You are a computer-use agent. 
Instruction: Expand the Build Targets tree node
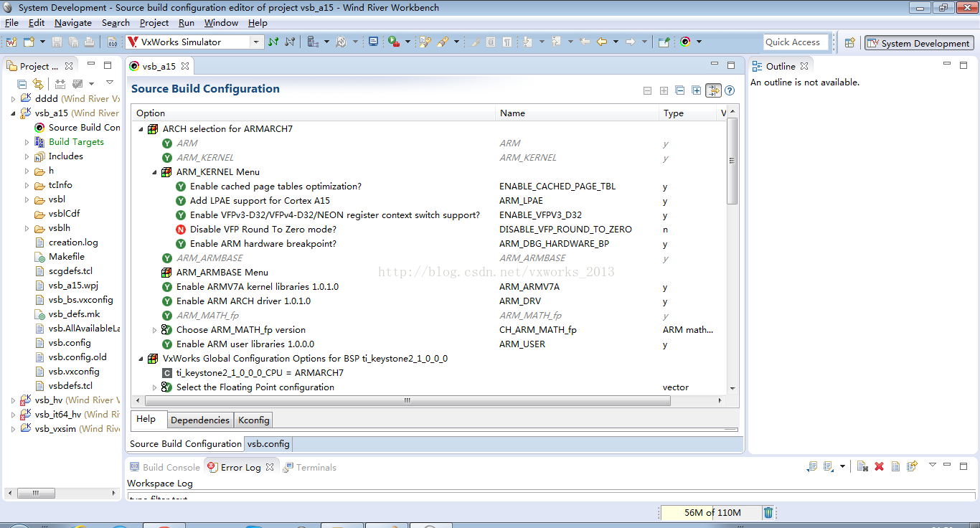coord(27,142)
